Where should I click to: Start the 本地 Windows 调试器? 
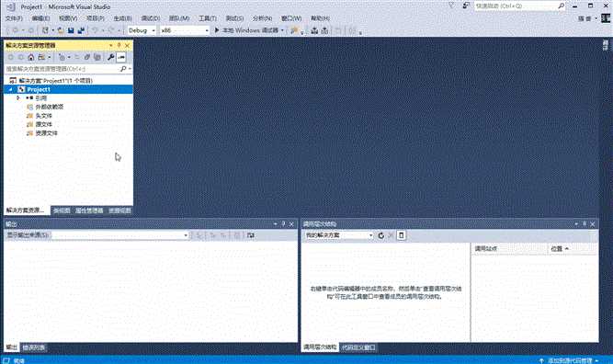[246, 30]
